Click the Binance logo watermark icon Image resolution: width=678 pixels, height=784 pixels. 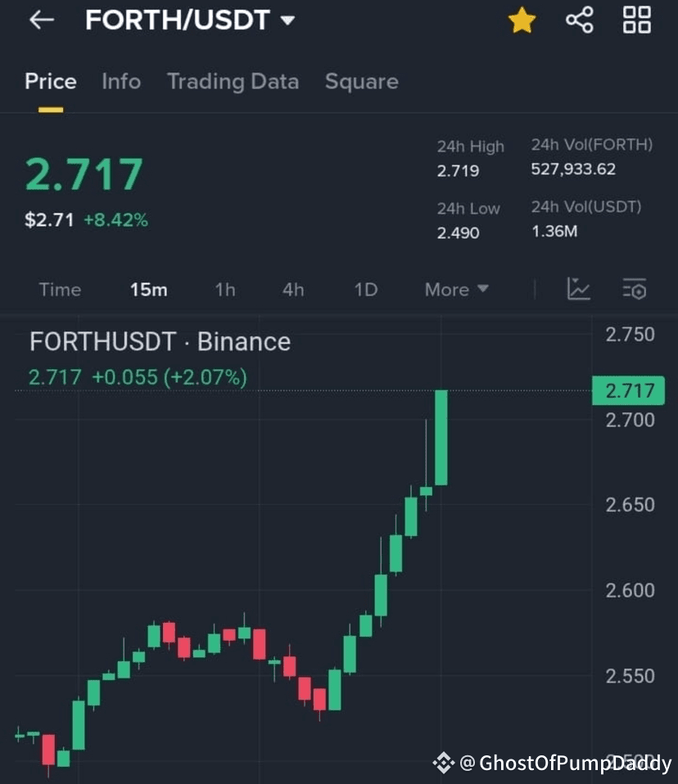pyautogui.click(x=443, y=763)
